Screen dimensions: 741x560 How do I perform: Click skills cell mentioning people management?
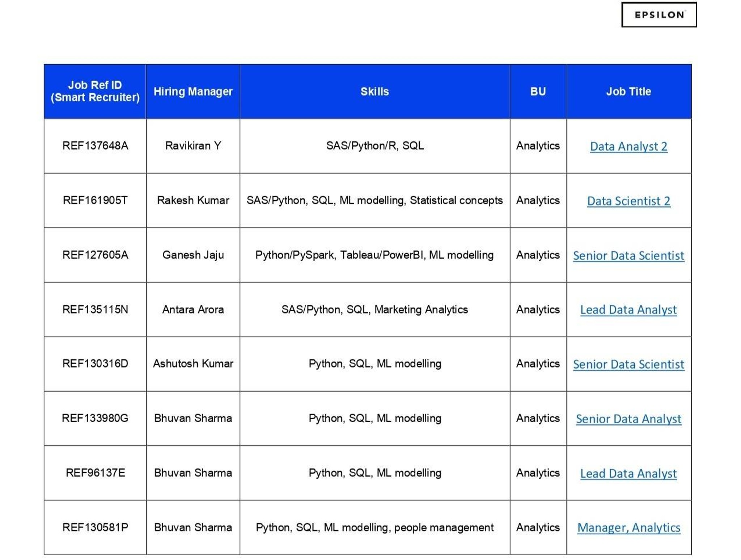pos(374,527)
